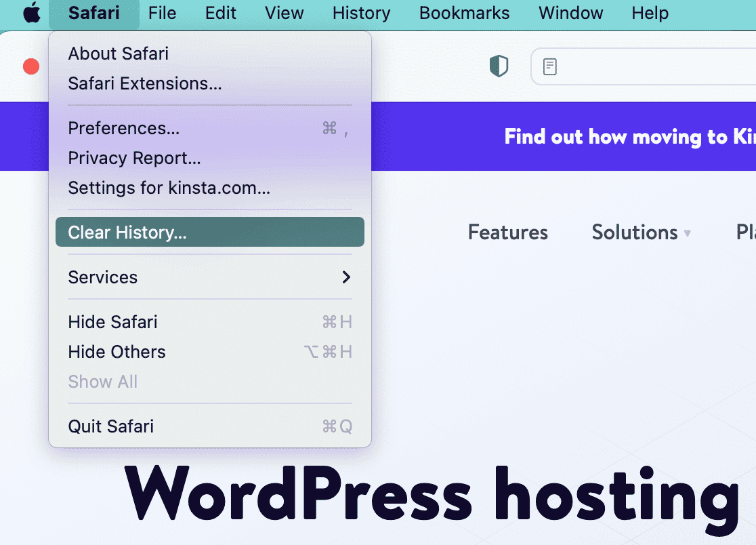Open the Safari menu bar item
This screenshot has width=756, height=545.
coord(94,13)
